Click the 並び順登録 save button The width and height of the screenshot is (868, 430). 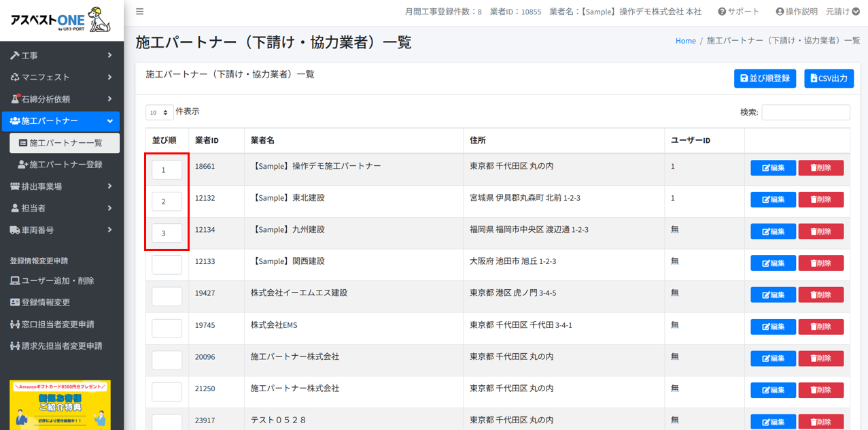[765, 78]
